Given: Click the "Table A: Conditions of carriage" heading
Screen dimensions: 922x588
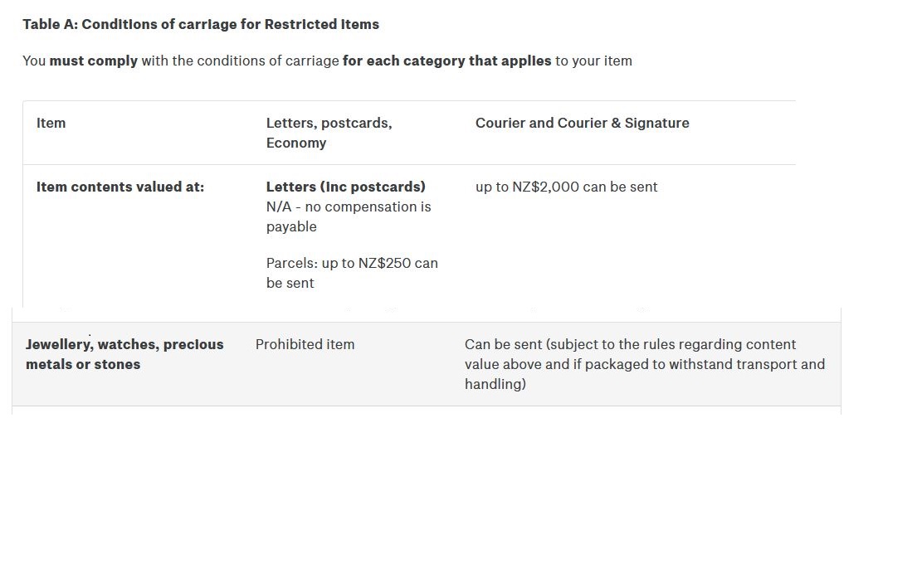Looking at the screenshot, I should coord(200,24).
